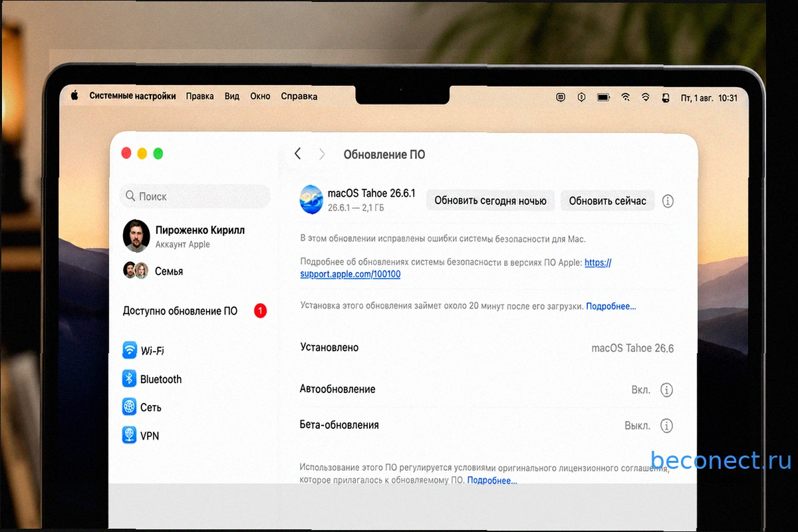Click the Вкл. status value
Screen dimensions: 798x532
(x=641, y=390)
